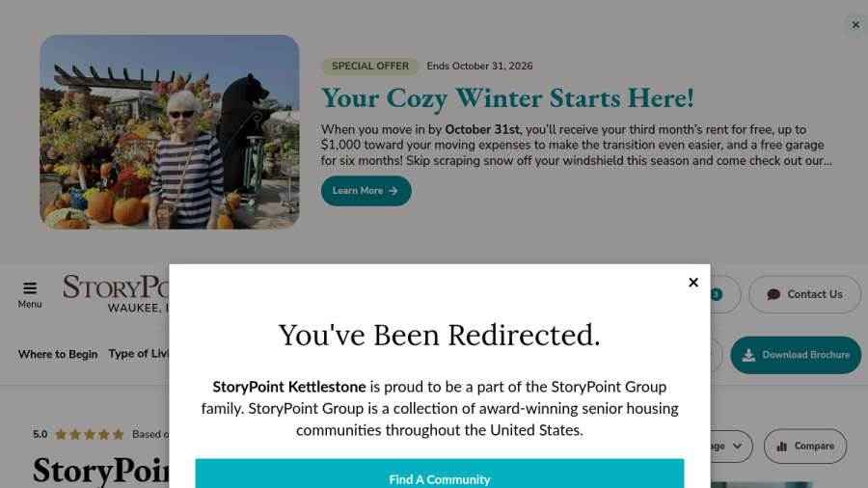868x488 pixels.
Task: Open the Type of Living menu
Action: (x=139, y=354)
